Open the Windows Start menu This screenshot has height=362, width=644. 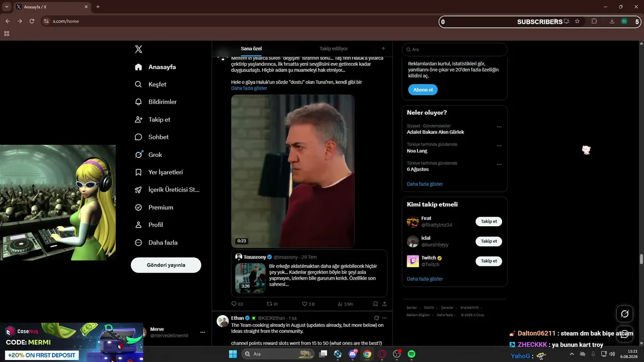(x=233, y=354)
